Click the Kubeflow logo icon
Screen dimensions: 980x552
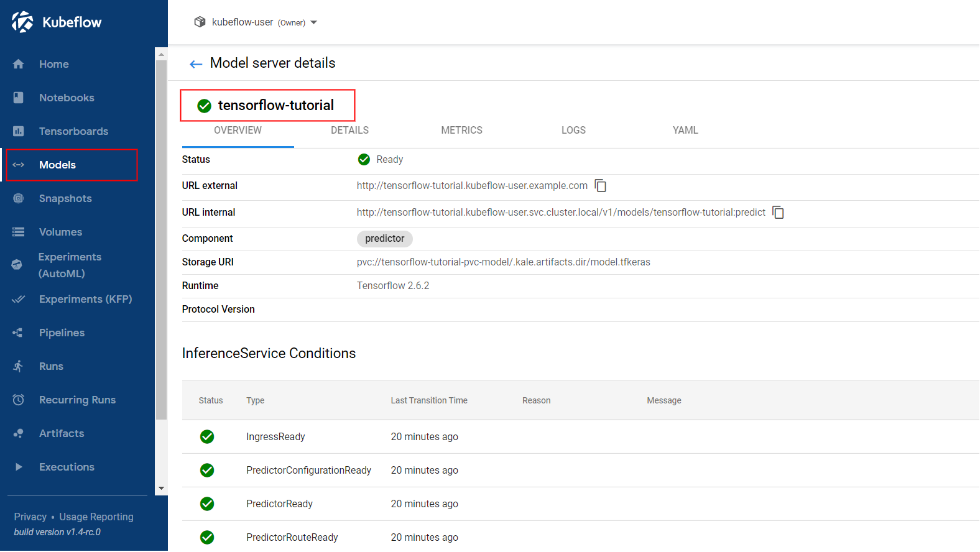22,22
